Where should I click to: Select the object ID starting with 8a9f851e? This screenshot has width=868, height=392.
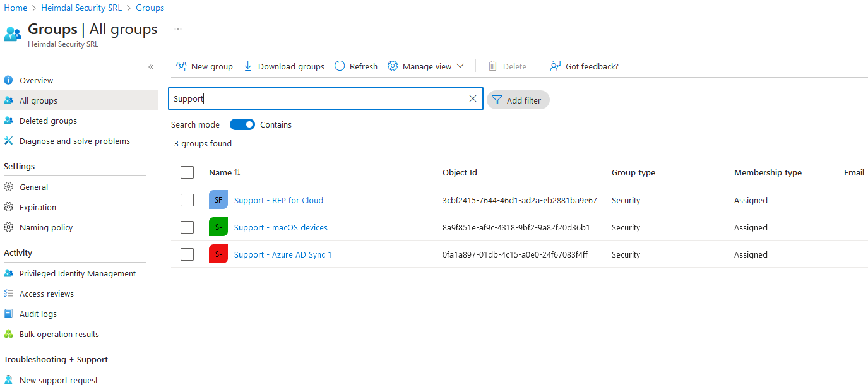click(516, 227)
